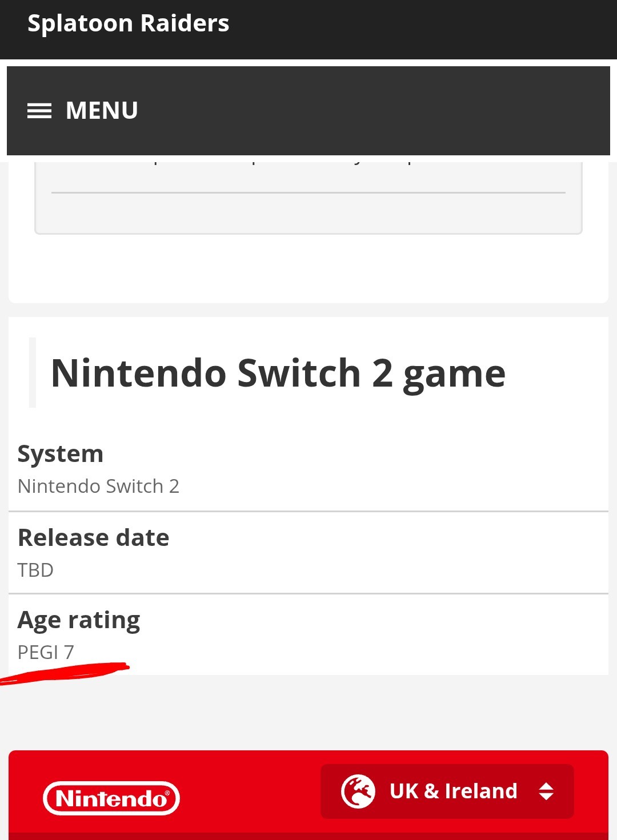Click empty area of dark menu bar
Screen dimensions: 617x840
coord(371,111)
